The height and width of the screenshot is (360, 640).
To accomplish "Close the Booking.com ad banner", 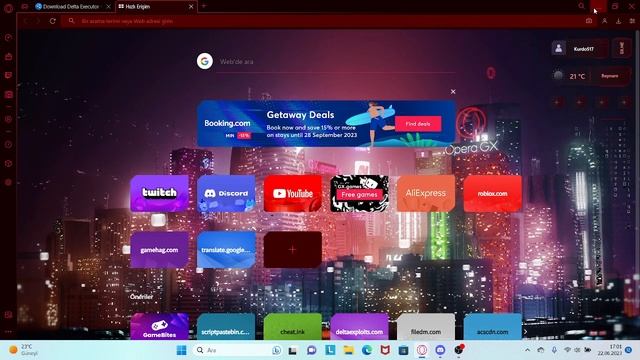I will [x=453, y=91].
